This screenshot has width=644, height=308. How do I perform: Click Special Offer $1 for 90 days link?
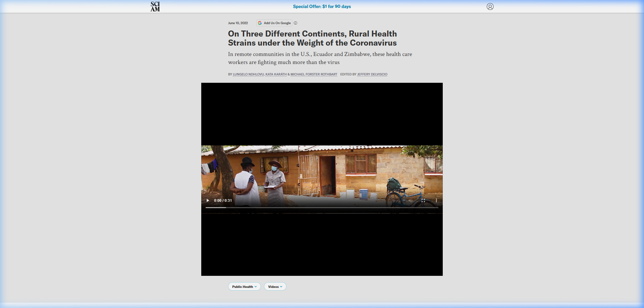click(x=322, y=6)
